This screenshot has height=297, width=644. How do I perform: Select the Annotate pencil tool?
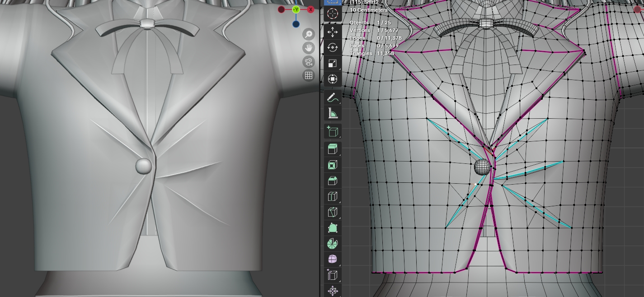click(333, 97)
